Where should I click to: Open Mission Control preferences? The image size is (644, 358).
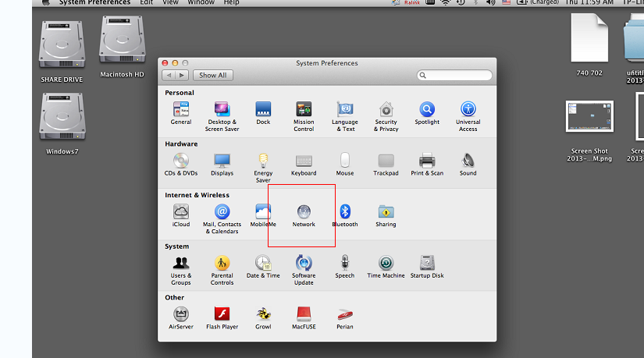(x=304, y=116)
